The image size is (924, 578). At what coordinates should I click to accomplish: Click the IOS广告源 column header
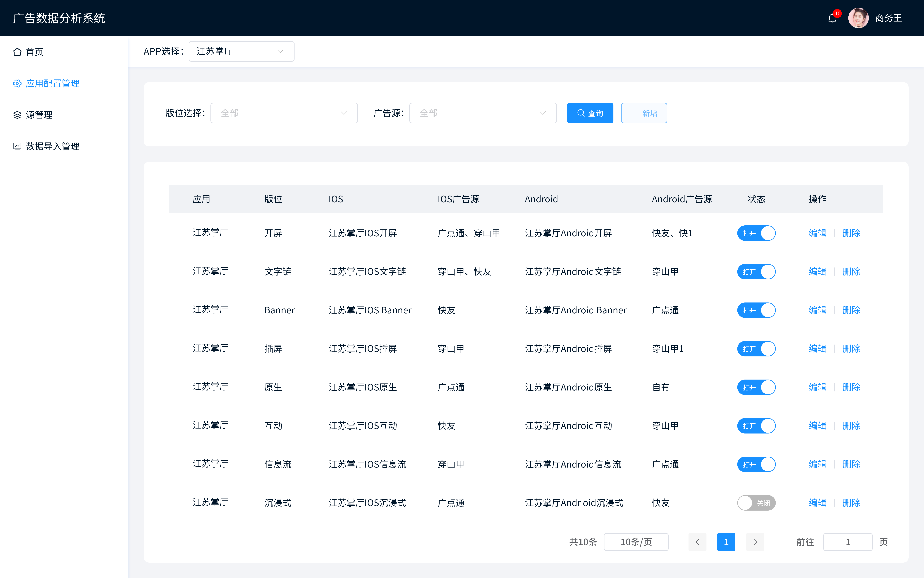pyautogui.click(x=458, y=199)
